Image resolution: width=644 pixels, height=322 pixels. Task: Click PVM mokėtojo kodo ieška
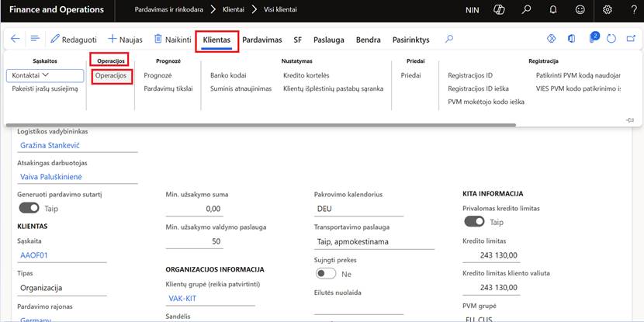(486, 102)
